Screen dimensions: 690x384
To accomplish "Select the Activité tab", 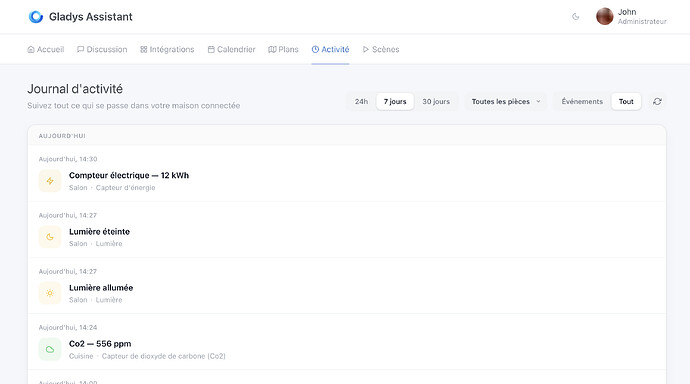I will [330, 49].
